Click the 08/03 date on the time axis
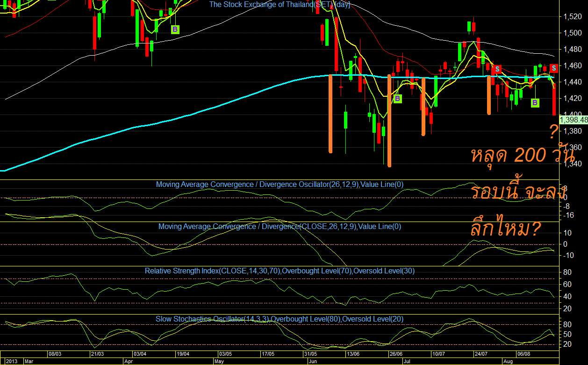588x365 pixels. pos(55,354)
